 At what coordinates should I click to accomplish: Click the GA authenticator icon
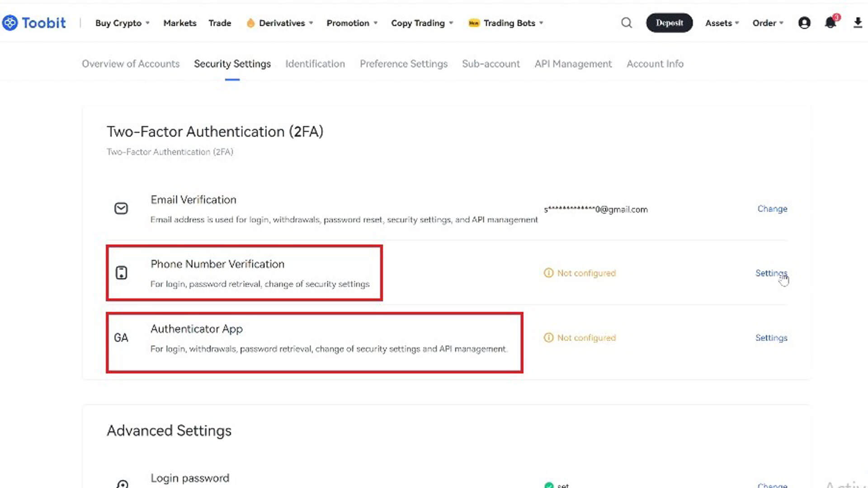click(121, 338)
